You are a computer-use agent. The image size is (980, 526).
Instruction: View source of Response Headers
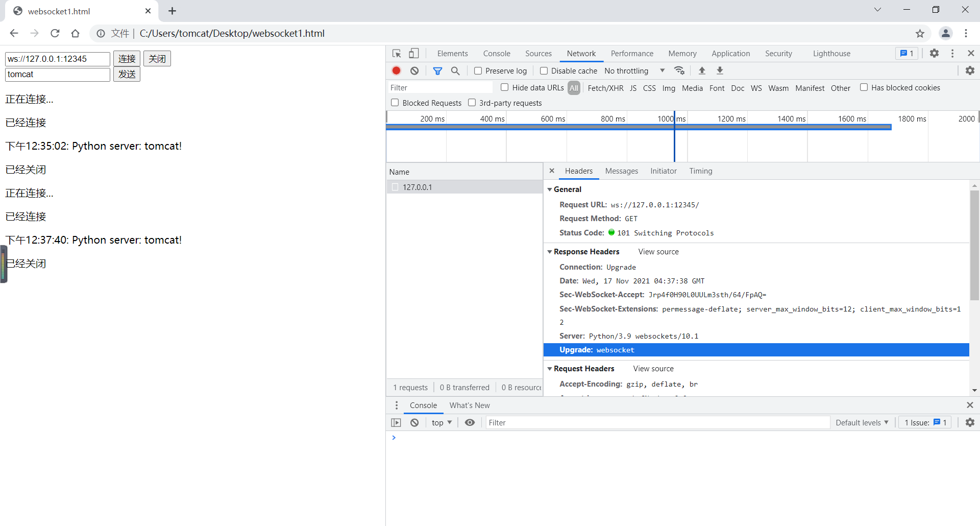(658, 252)
